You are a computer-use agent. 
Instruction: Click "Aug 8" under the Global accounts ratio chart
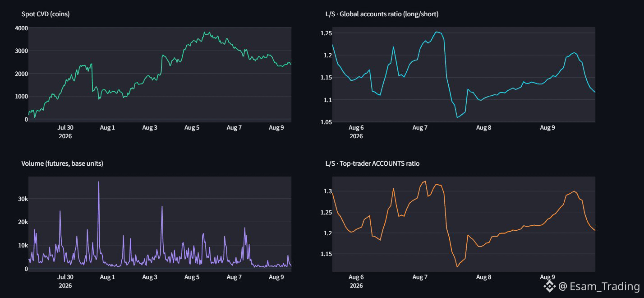(483, 128)
